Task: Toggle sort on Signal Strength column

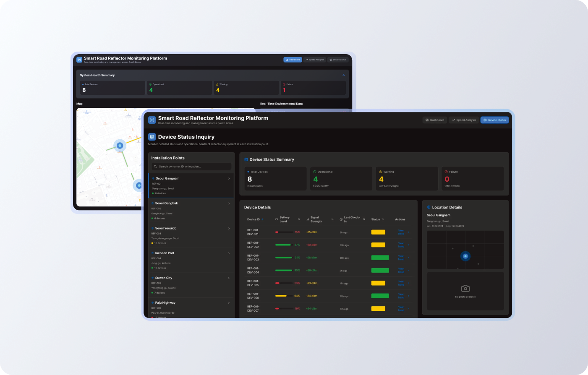Action: pyautogui.click(x=332, y=219)
